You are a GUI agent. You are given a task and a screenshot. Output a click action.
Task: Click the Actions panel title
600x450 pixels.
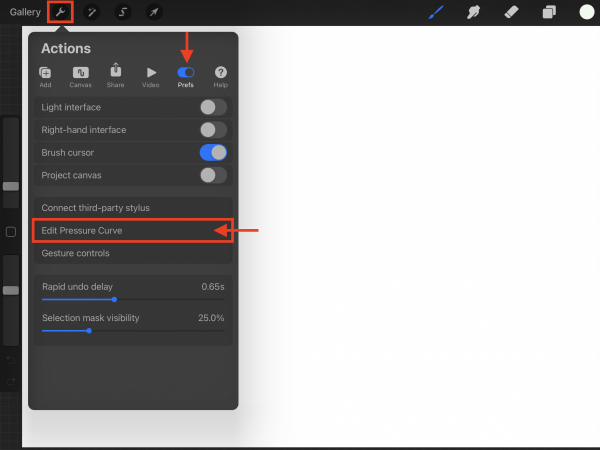tap(66, 49)
